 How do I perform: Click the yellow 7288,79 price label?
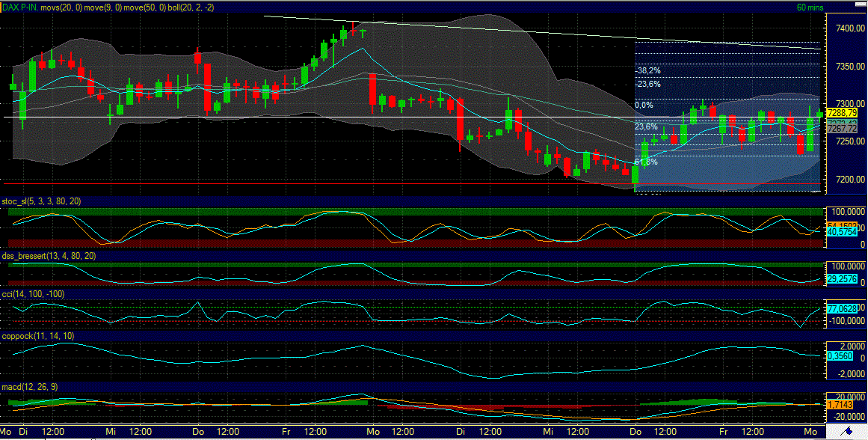(x=843, y=111)
